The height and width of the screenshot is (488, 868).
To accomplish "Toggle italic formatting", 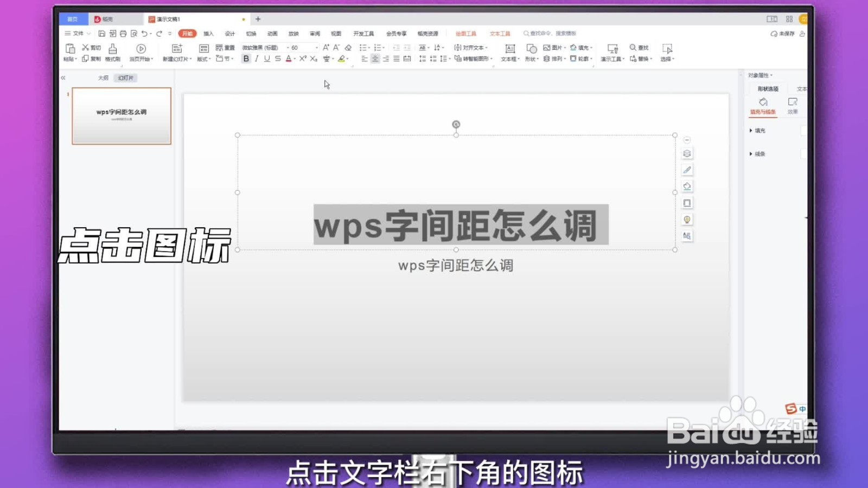I will pyautogui.click(x=256, y=59).
